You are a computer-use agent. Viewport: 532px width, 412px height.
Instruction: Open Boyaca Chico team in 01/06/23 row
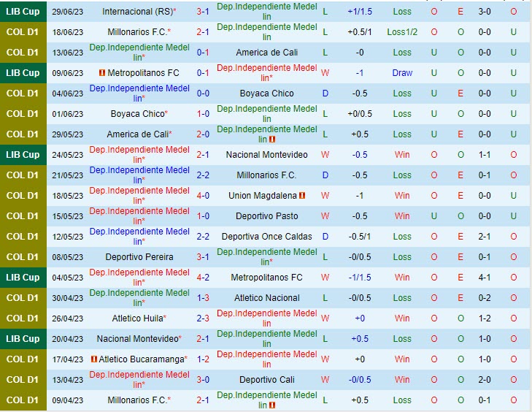[137, 114]
